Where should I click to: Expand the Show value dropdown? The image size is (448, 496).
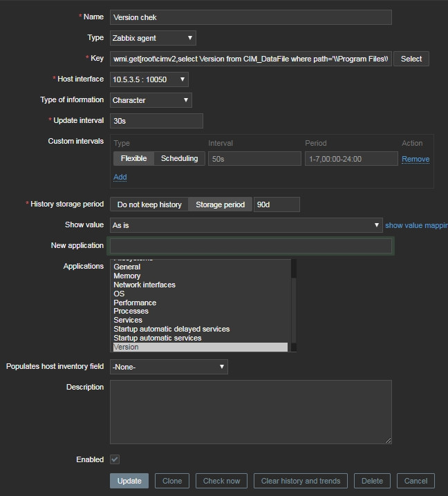tap(245, 225)
